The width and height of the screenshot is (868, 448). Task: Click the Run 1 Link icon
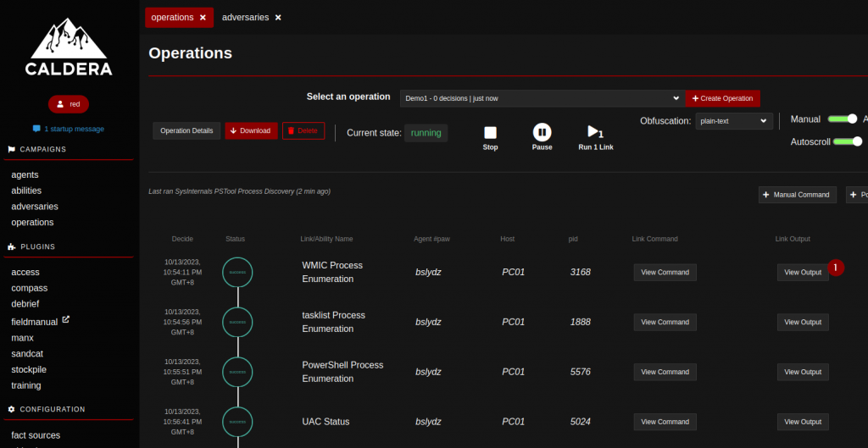[x=596, y=132]
